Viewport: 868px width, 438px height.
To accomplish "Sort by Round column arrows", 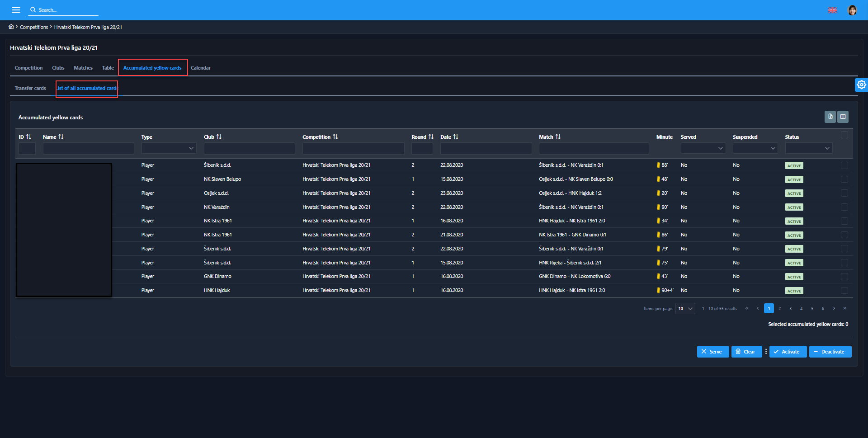I will 431,137.
